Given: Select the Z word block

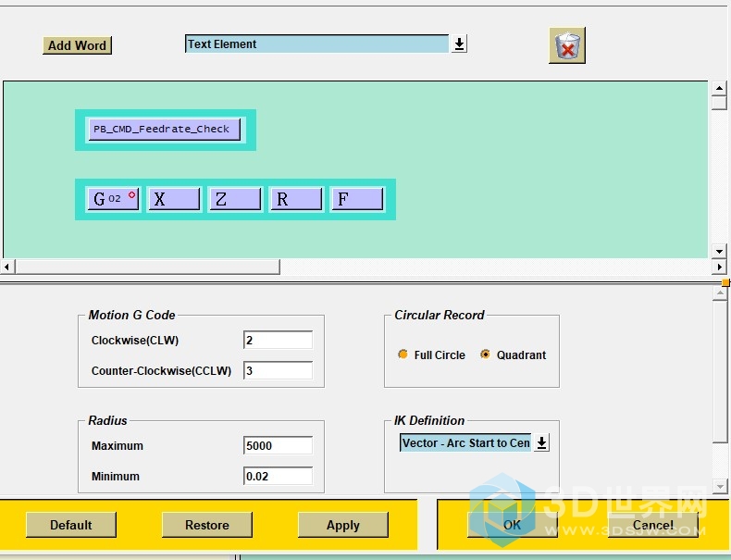Looking at the screenshot, I should 235,199.
